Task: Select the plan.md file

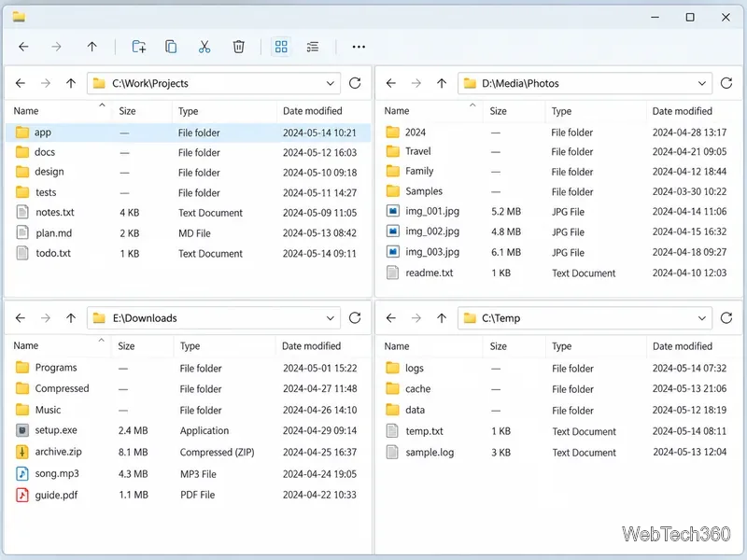Action: (x=188, y=232)
